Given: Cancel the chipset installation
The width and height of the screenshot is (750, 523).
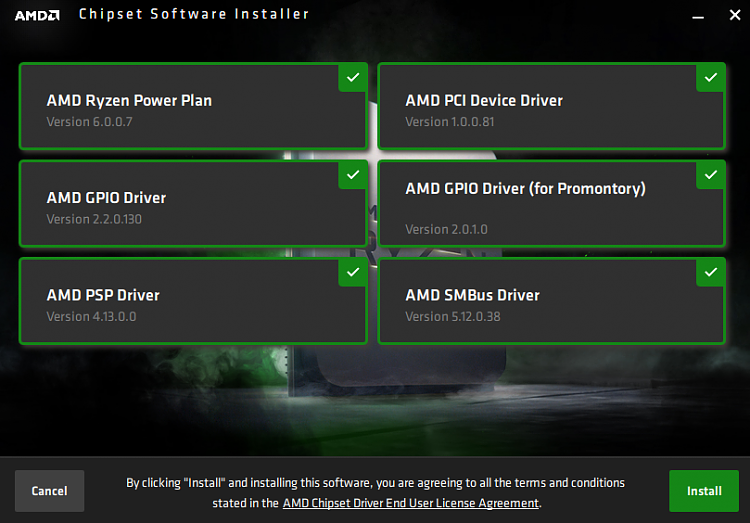Looking at the screenshot, I should (49, 491).
